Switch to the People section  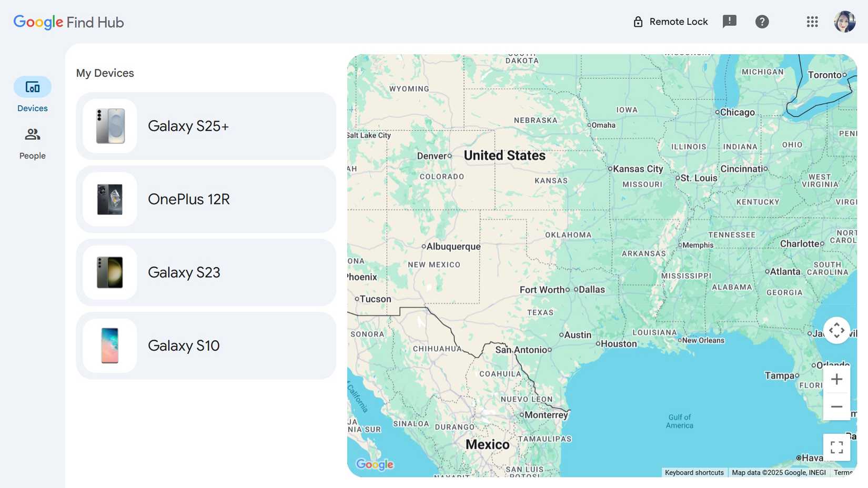coord(32,141)
